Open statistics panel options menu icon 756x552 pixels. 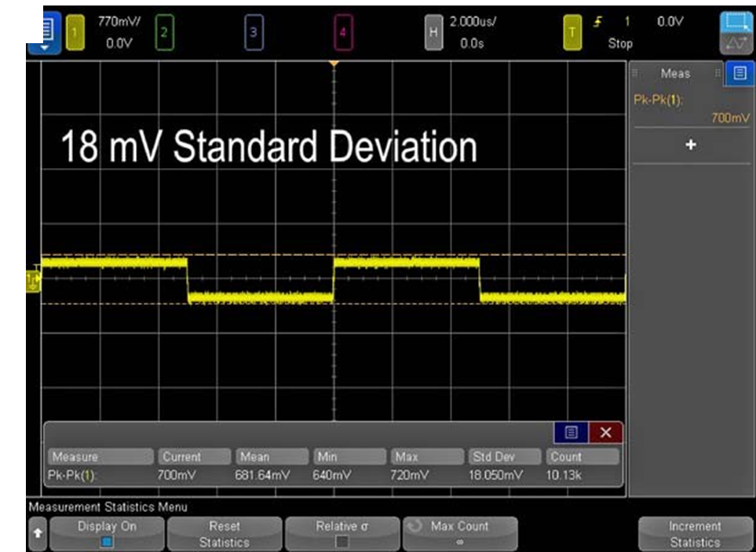(x=571, y=433)
